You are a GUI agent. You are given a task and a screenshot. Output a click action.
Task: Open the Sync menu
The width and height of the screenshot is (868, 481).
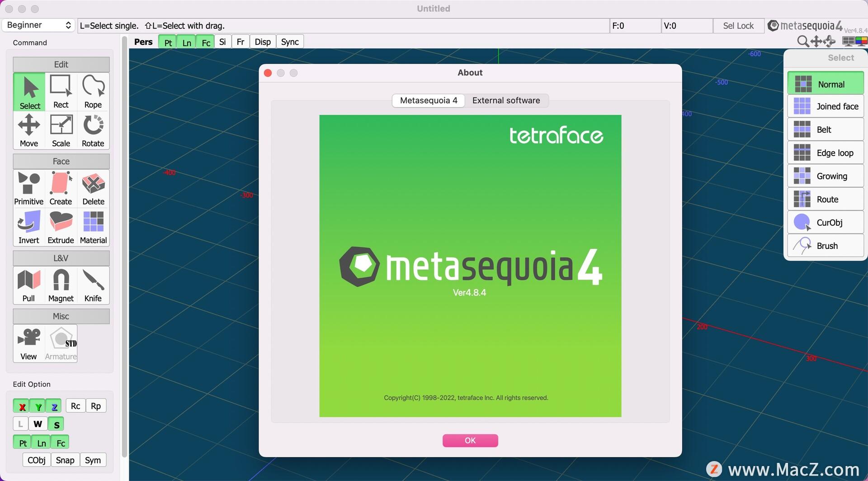click(290, 42)
